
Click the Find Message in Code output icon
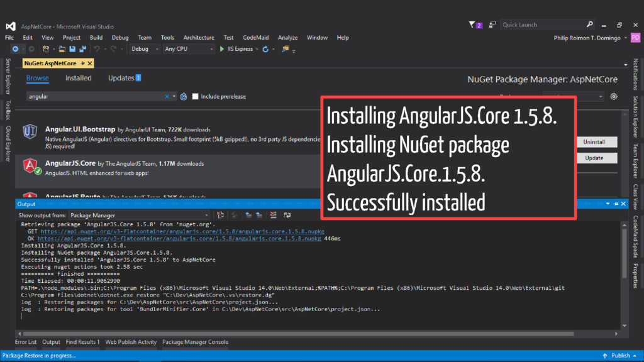point(221,215)
